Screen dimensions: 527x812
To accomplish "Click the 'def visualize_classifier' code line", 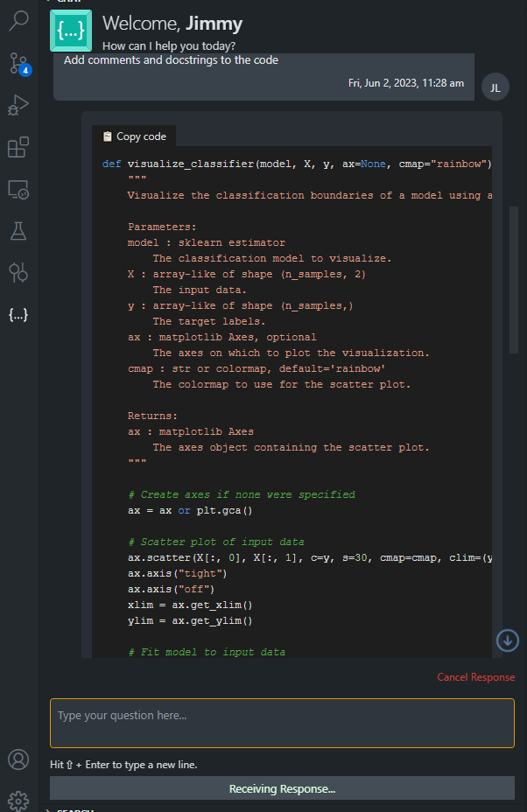I will 297,164.
